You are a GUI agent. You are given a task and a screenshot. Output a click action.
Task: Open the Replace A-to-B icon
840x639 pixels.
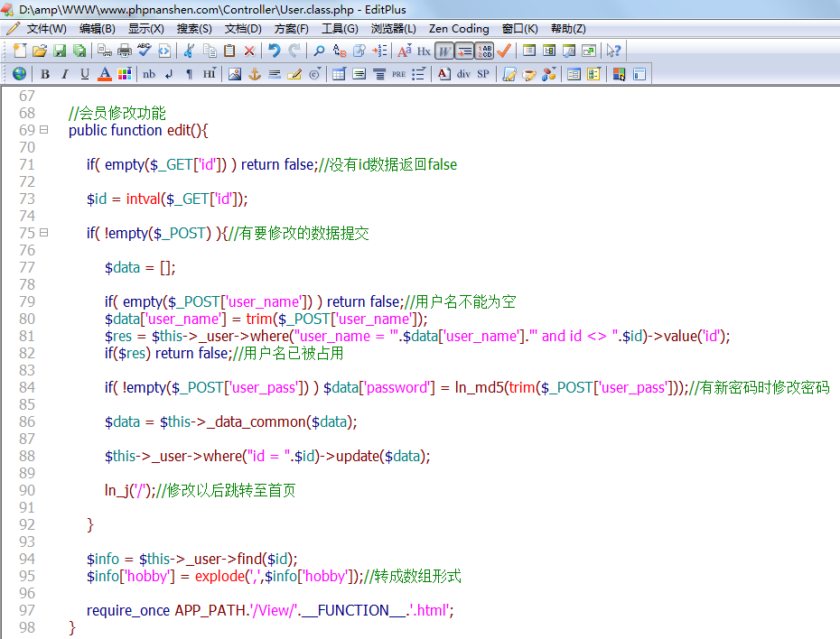tap(339, 51)
